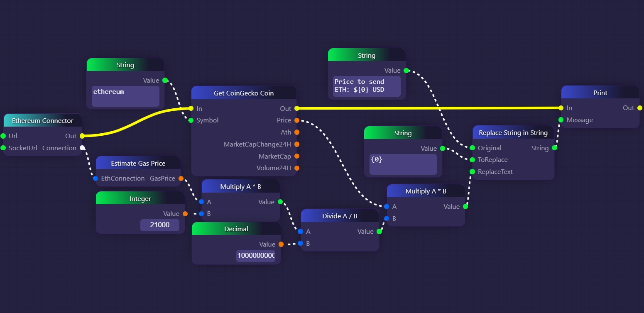Click the MarketCapChange24H output port
Viewport: 644px width, 313px height.
[x=296, y=144]
